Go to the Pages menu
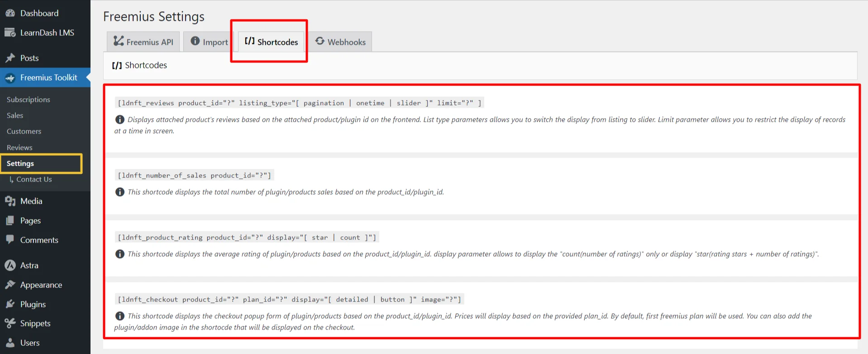Image resolution: width=868 pixels, height=354 pixels. tap(30, 220)
